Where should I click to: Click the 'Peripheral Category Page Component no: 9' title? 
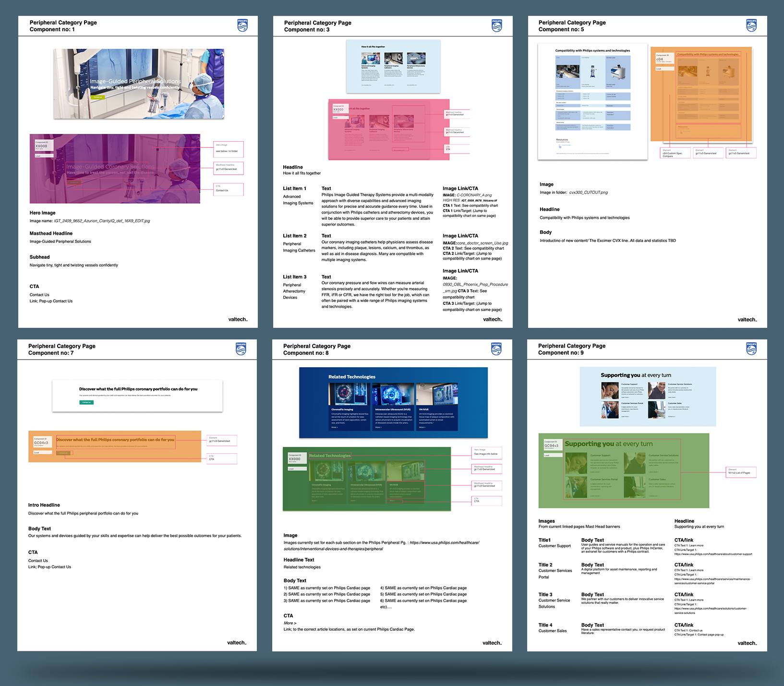click(x=572, y=349)
